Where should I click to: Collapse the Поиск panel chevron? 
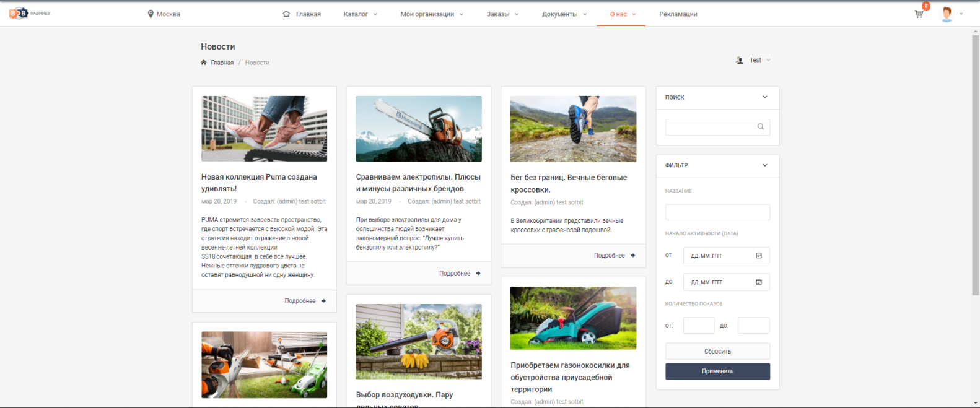click(764, 97)
